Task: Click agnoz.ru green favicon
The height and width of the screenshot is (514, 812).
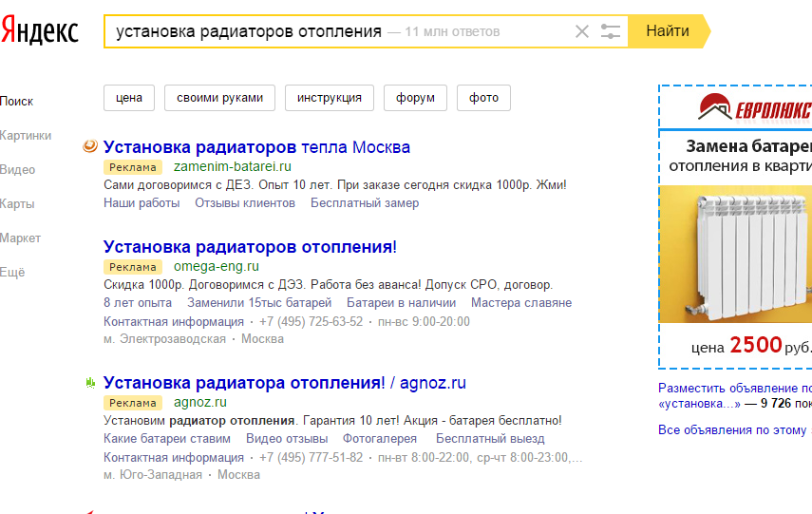Action: [x=90, y=383]
